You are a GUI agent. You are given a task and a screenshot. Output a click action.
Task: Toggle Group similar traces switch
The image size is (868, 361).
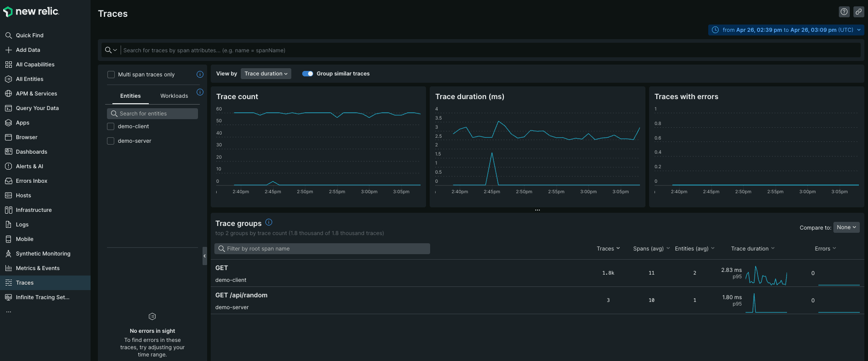(x=308, y=74)
